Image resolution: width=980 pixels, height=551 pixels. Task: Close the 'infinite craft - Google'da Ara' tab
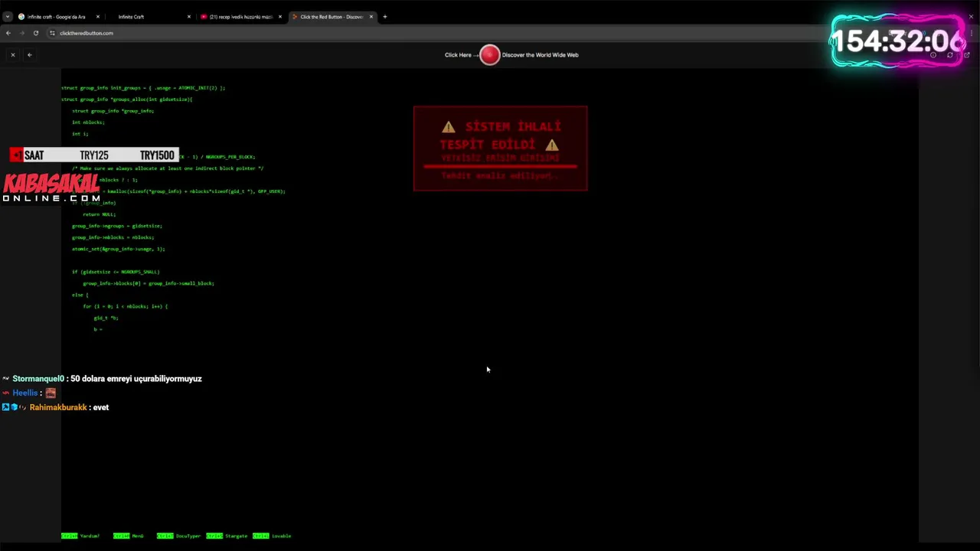pyautogui.click(x=98, y=17)
